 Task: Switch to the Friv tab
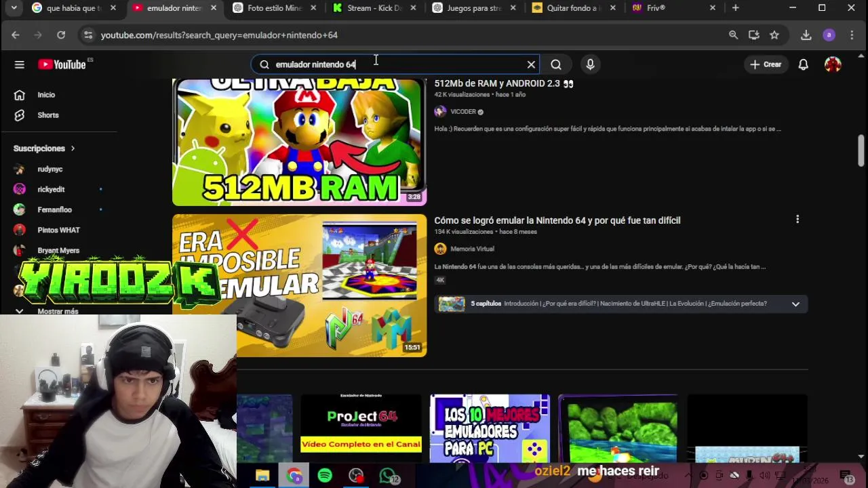pos(674,8)
